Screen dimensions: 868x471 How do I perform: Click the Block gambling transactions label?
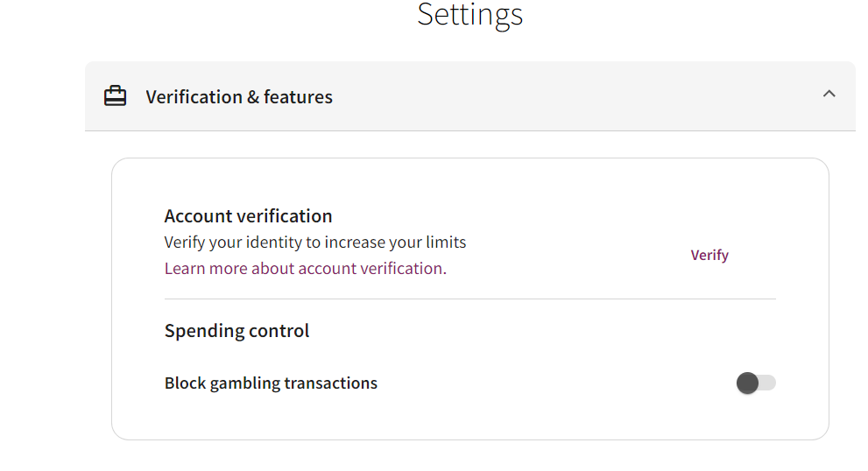[x=271, y=383]
